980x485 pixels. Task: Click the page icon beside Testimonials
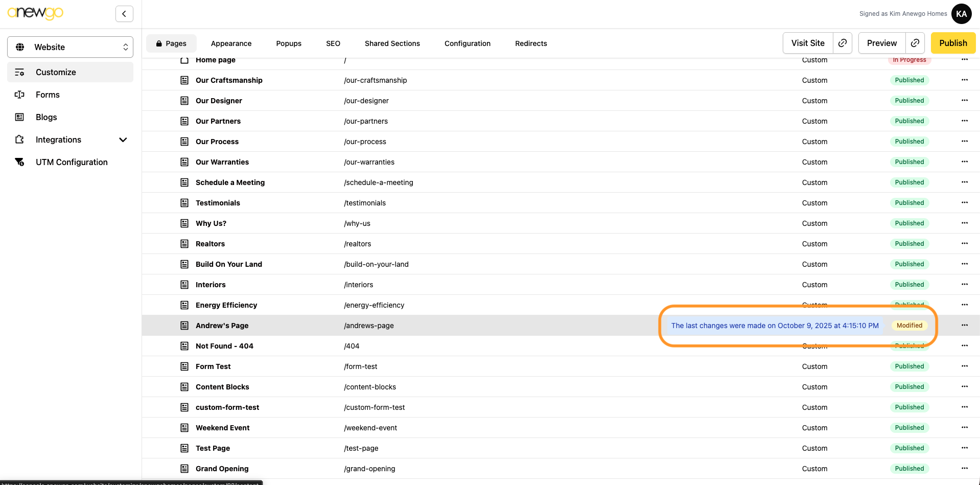pos(184,203)
